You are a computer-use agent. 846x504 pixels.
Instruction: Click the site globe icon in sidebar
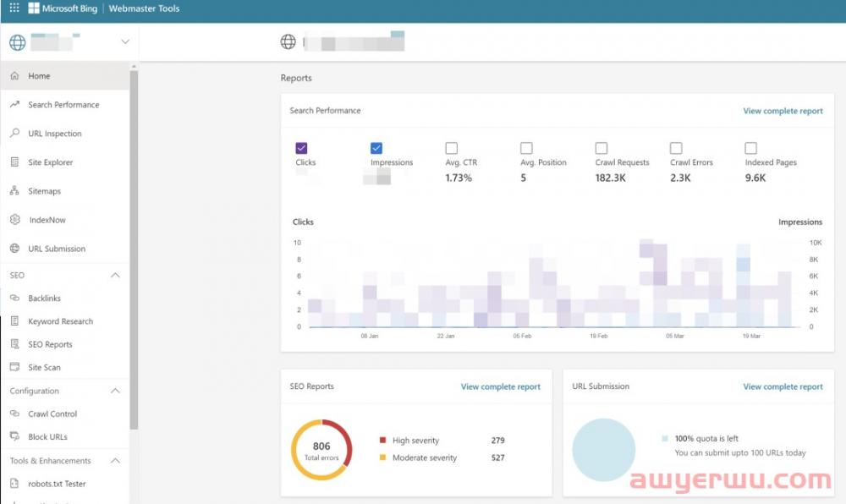pos(17,42)
